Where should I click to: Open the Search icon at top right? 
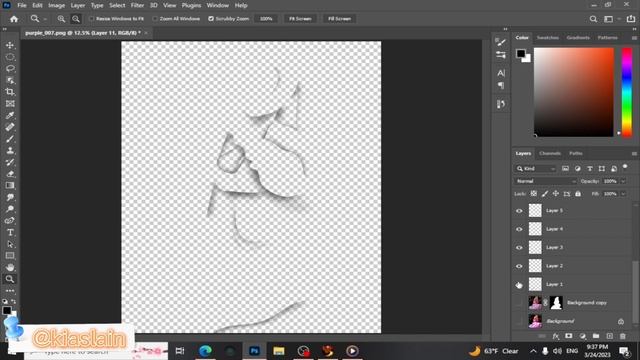(x=593, y=19)
